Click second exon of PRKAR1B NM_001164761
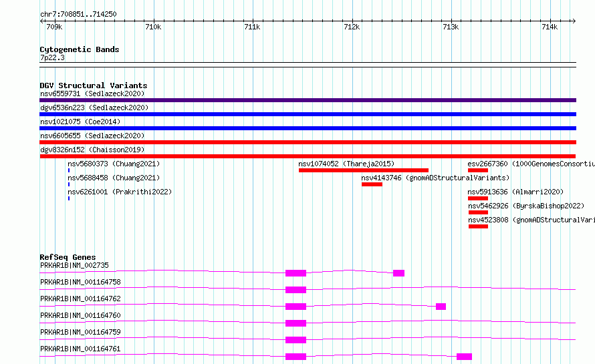 point(464,357)
